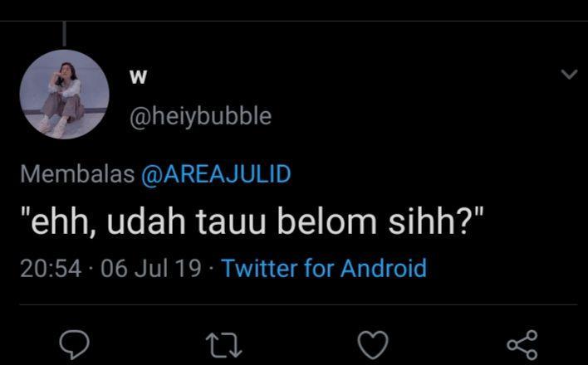Like the tweet with the heart
The width and height of the screenshot is (588, 365).
(x=373, y=345)
